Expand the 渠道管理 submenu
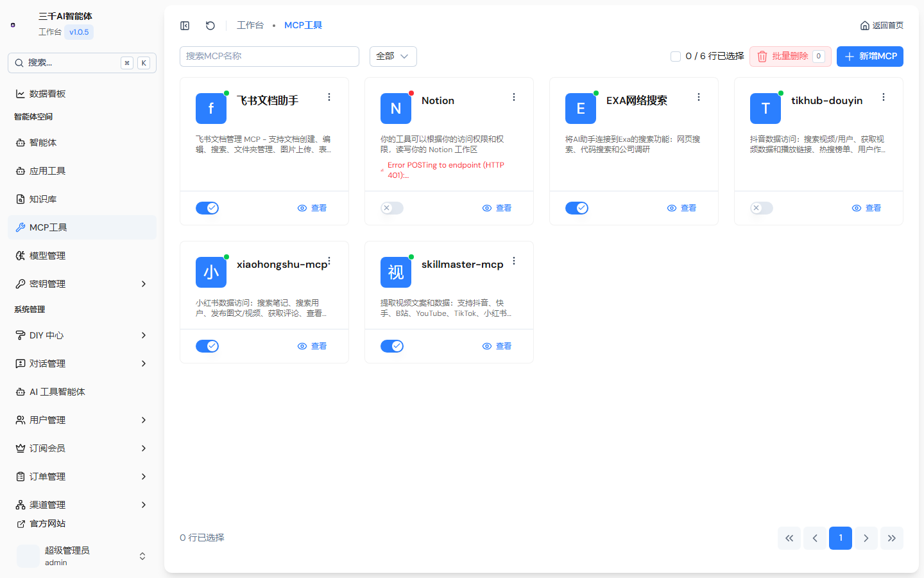Viewport: 924px width, 578px height. point(144,505)
